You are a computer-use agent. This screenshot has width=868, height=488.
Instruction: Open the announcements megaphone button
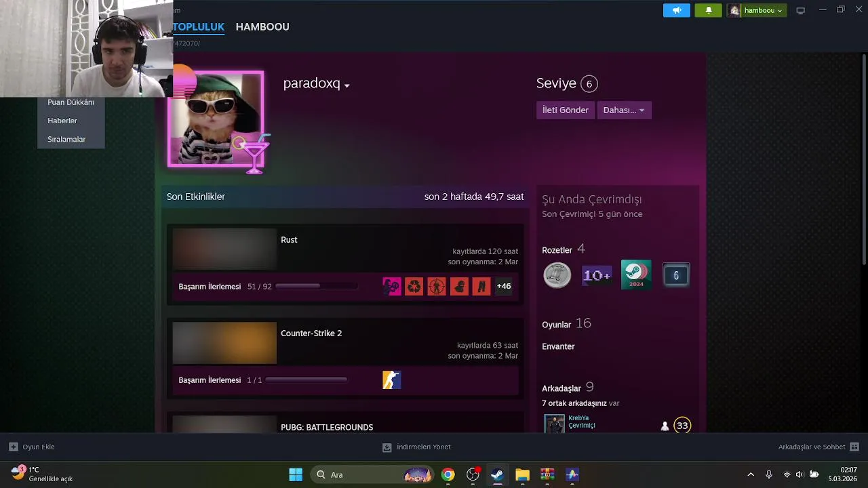[676, 10]
